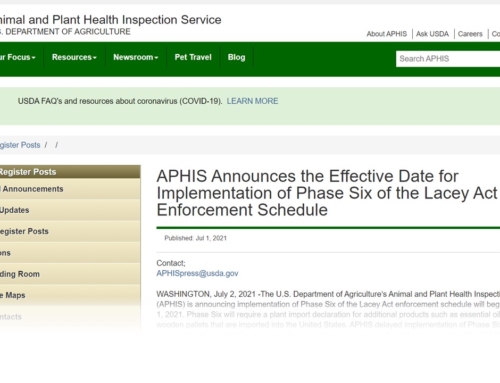
Task: Click the Animal and Plant Health Inspection Service title
Action: pos(110,20)
